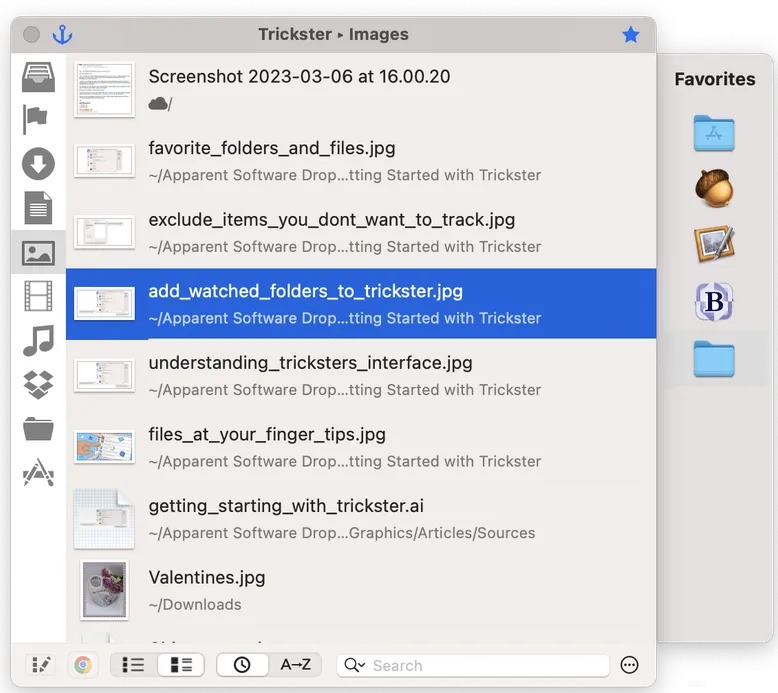Select understanding_tricksters_interface.jpg

point(361,376)
